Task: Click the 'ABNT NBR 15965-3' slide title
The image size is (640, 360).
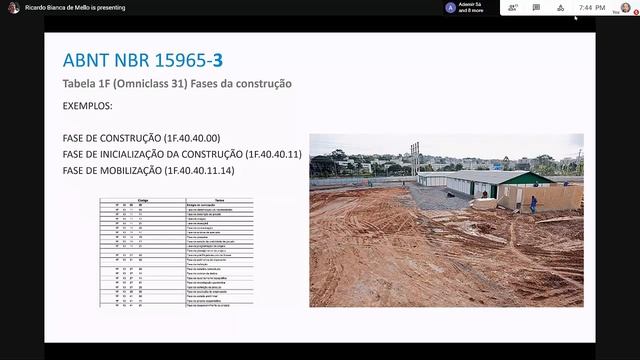Action: [142, 60]
